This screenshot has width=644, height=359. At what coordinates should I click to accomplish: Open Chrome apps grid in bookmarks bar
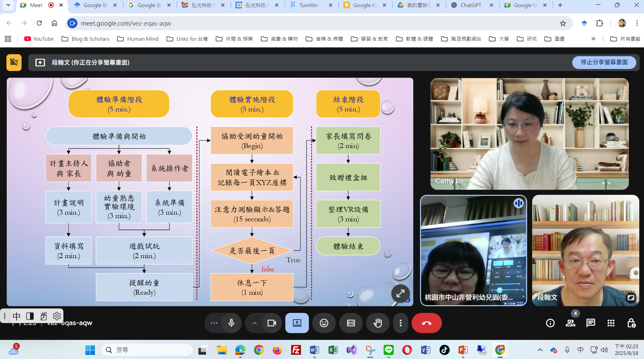coord(8,39)
